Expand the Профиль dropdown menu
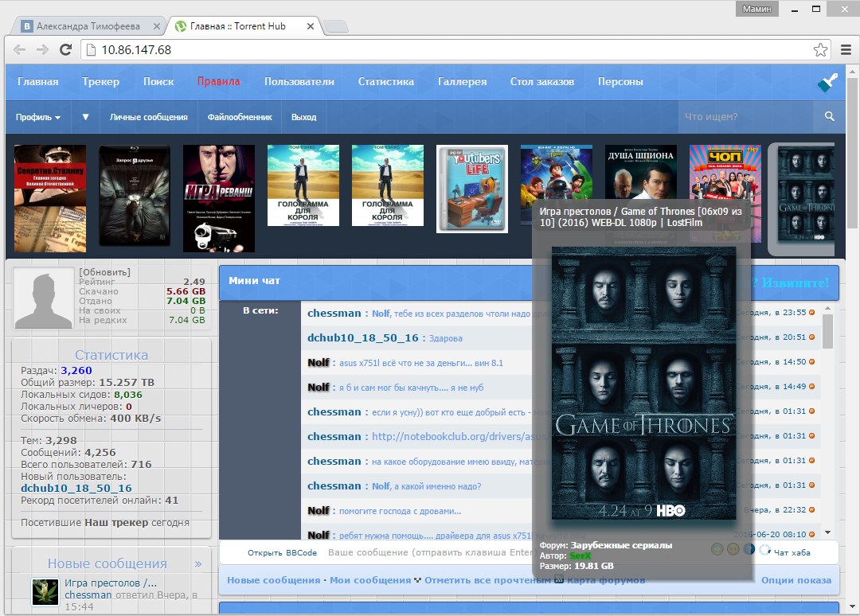Viewport: 860px width, 616px height. click(38, 117)
